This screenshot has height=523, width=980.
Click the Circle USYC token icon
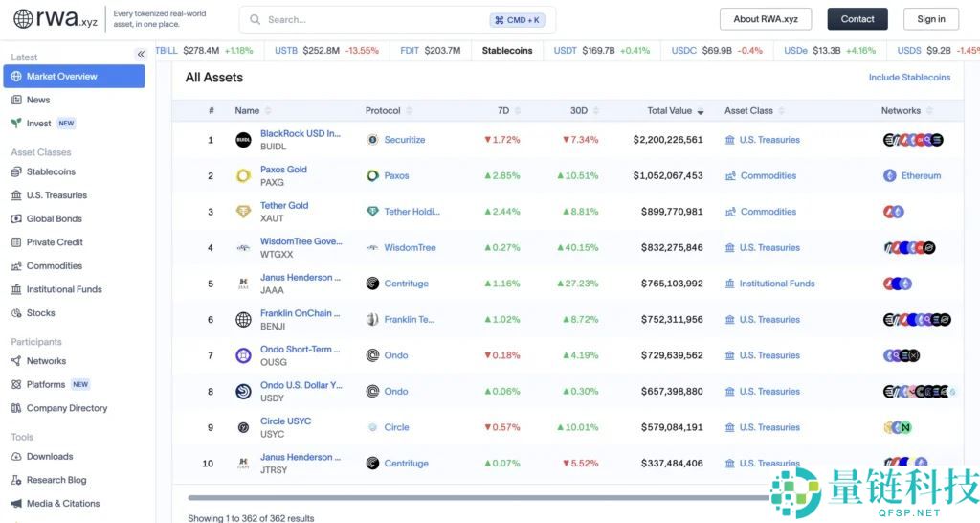pos(243,427)
